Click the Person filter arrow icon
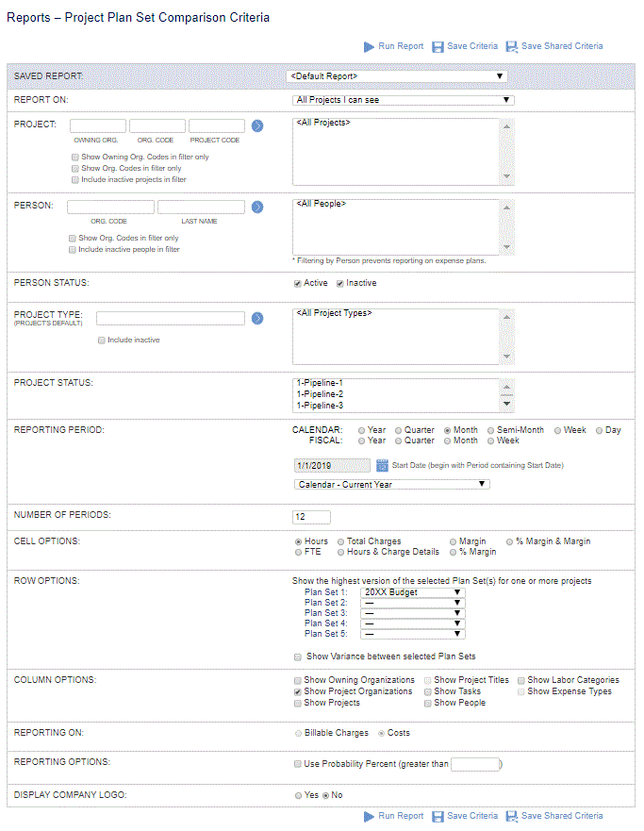 point(256,207)
